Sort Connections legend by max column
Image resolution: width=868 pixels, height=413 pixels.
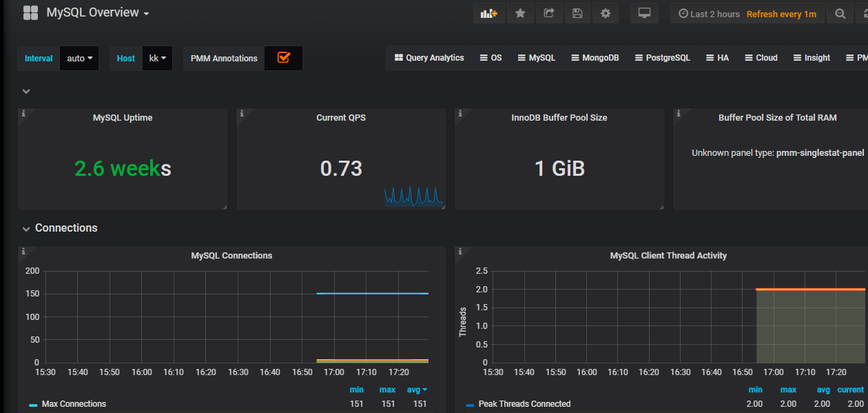pyautogui.click(x=387, y=390)
